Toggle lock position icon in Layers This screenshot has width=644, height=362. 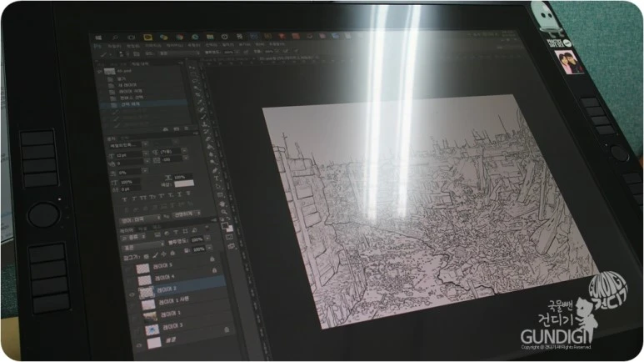click(164, 254)
